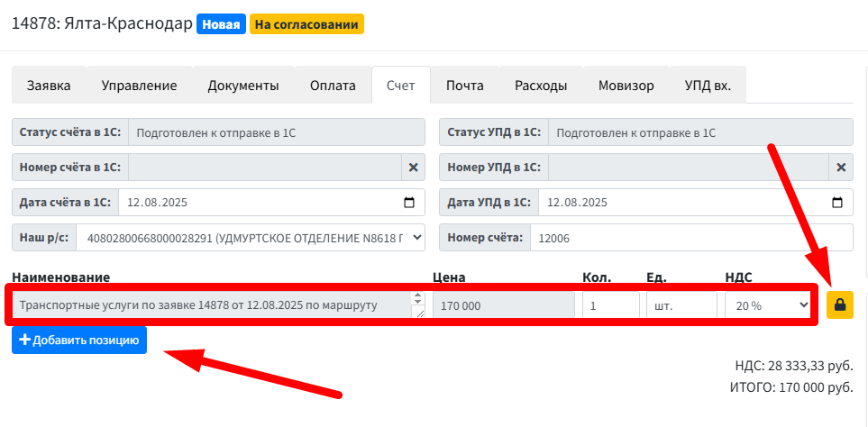Image resolution: width=868 pixels, height=427 pixels.
Task: Click the Добавить позицию button
Action: point(79,341)
